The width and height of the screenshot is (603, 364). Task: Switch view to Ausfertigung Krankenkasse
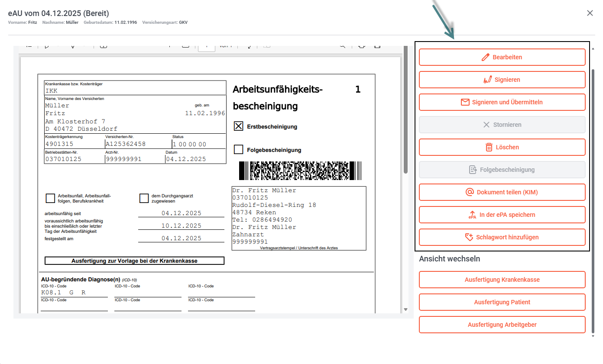click(502, 280)
